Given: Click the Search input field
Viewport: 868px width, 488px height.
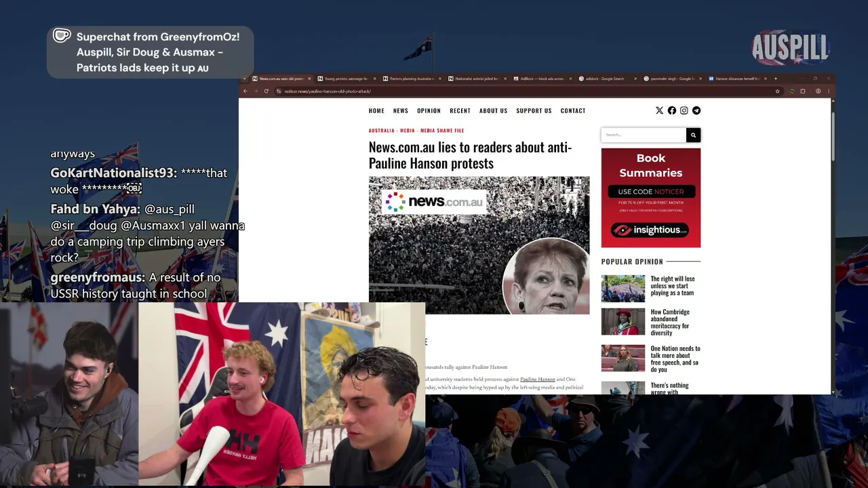Looking at the screenshot, I should (644, 135).
